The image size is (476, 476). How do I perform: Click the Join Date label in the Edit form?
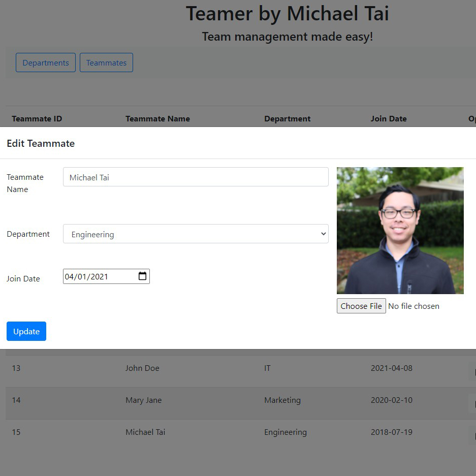click(23, 279)
